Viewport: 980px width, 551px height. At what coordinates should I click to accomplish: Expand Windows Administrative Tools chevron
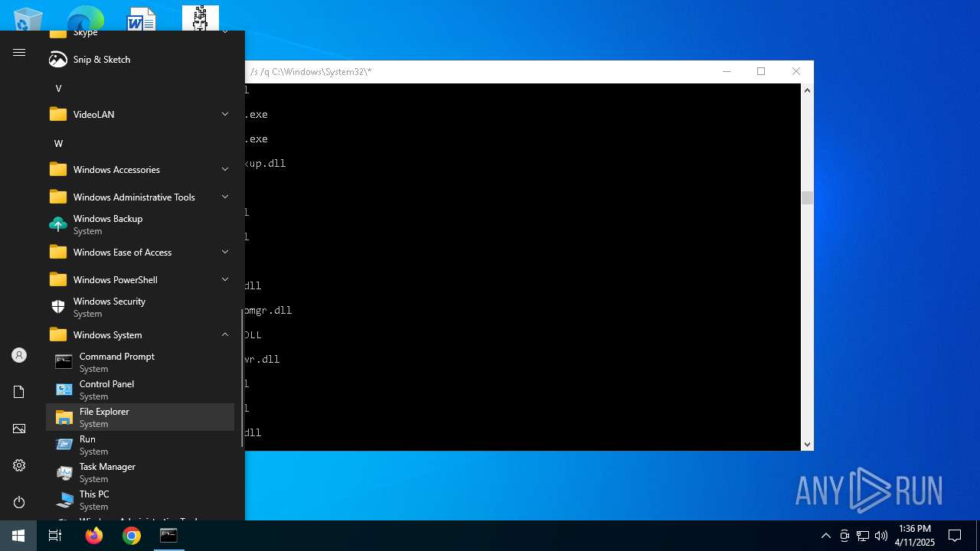click(225, 197)
